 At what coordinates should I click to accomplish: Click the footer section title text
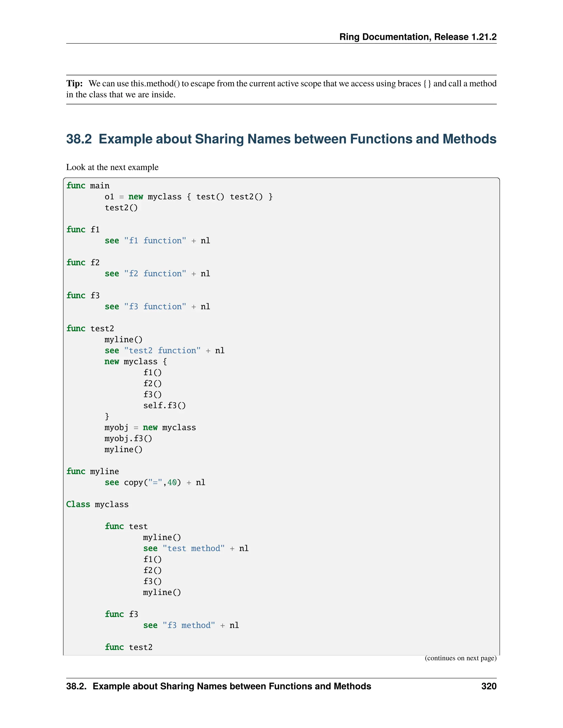pyautogui.click(x=219, y=686)
